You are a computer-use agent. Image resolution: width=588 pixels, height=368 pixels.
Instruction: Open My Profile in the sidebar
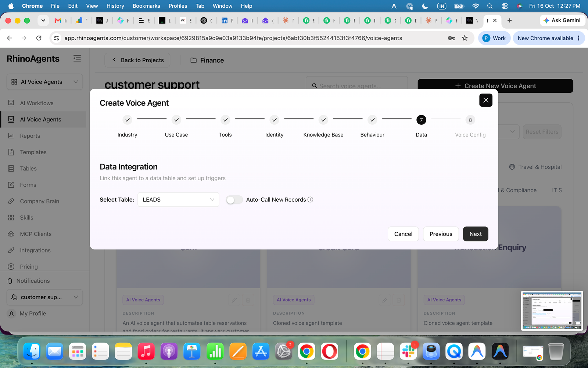(33, 314)
